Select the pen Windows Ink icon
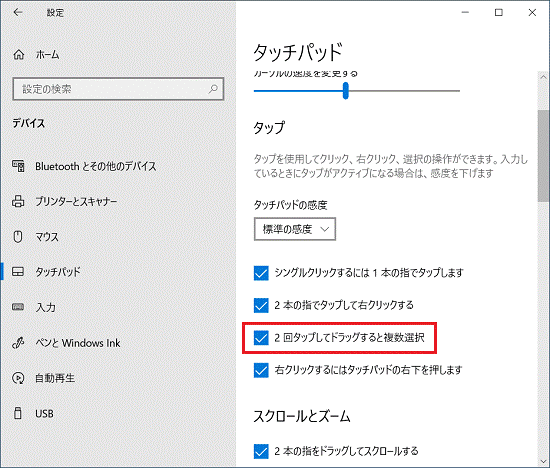The image size is (550, 468). (x=18, y=343)
